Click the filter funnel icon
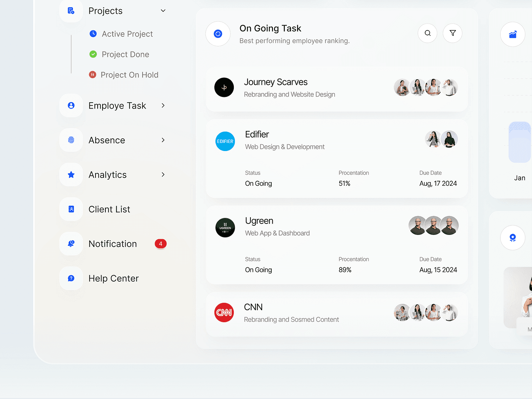 (x=453, y=33)
